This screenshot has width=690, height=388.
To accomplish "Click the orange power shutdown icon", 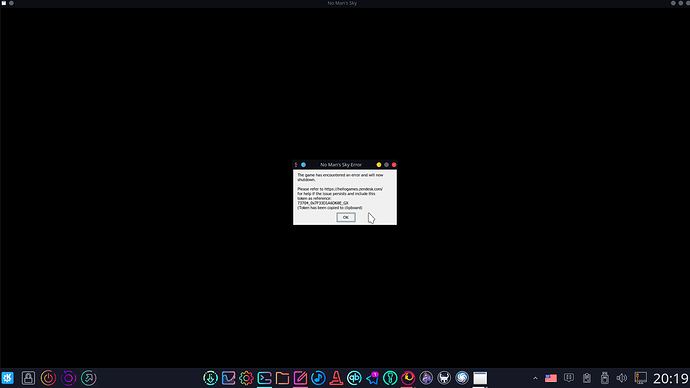I will click(48, 378).
